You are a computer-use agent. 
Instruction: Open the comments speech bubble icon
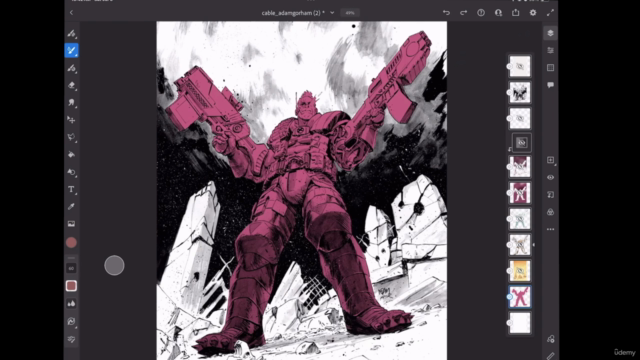(x=550, y=85)
